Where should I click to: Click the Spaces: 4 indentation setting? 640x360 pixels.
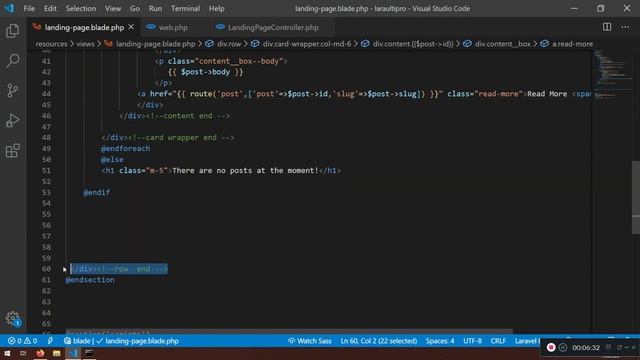tap(440, 341)
